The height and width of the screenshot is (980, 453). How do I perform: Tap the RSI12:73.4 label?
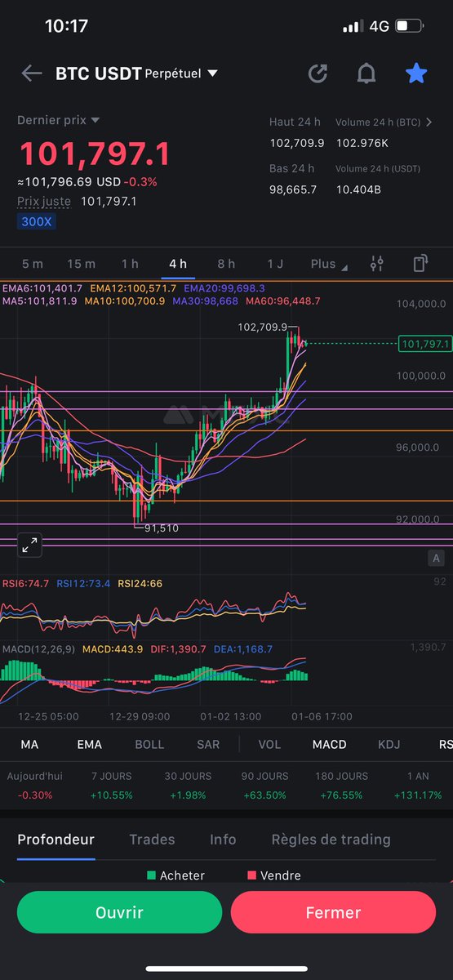pyautogui.click(x=83, y=583)
